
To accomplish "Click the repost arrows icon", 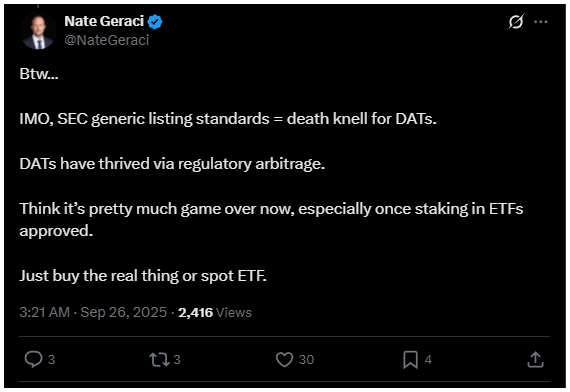I will 159,360.
